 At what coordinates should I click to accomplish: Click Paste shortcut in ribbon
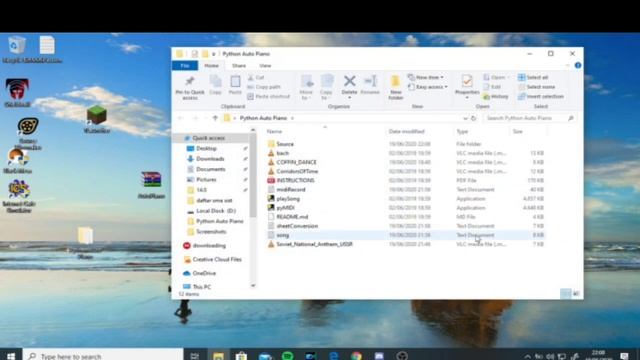[269, 96]
